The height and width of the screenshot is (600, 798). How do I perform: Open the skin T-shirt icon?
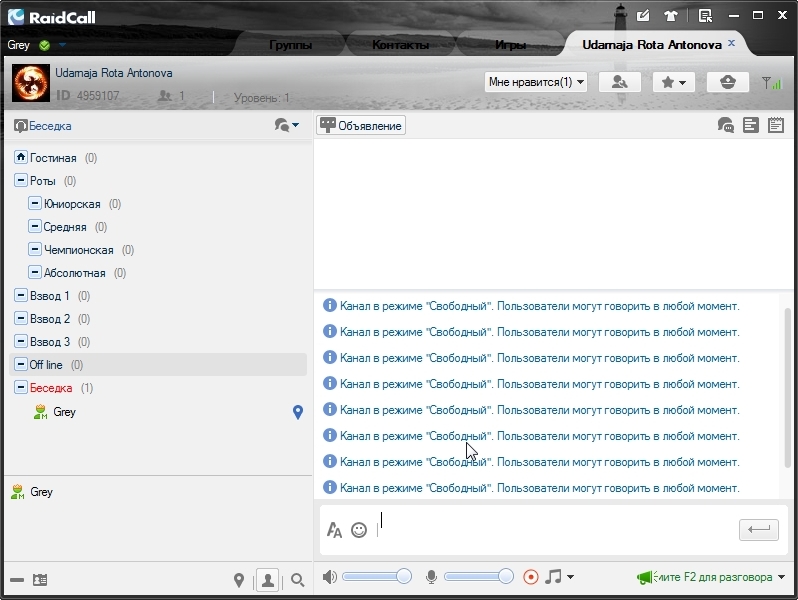pos(671,16)
